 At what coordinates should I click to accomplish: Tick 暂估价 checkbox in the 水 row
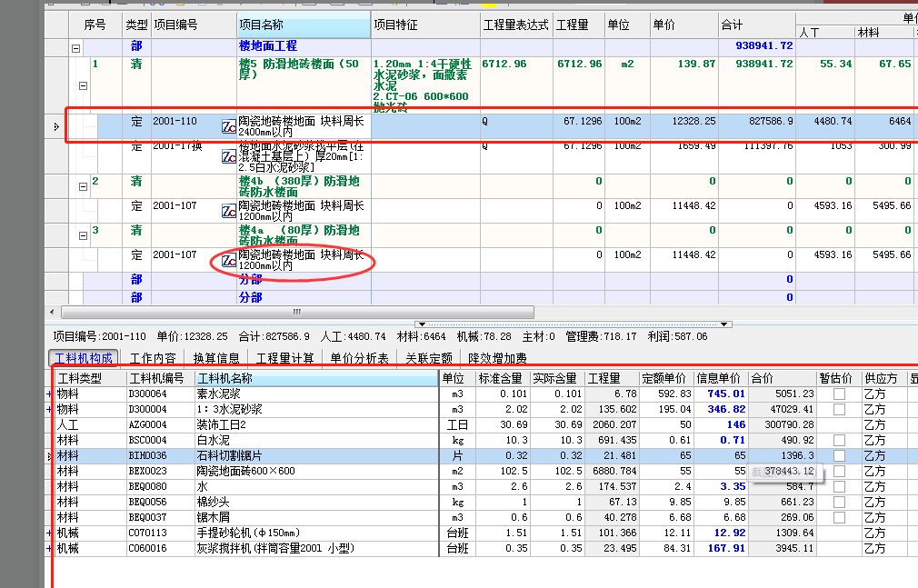point(839,487)
